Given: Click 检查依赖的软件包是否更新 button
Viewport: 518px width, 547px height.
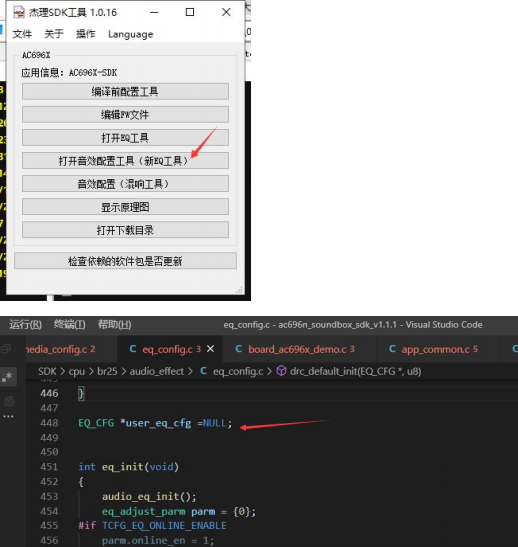Looking at the screenshot, I should click(125, 261).
